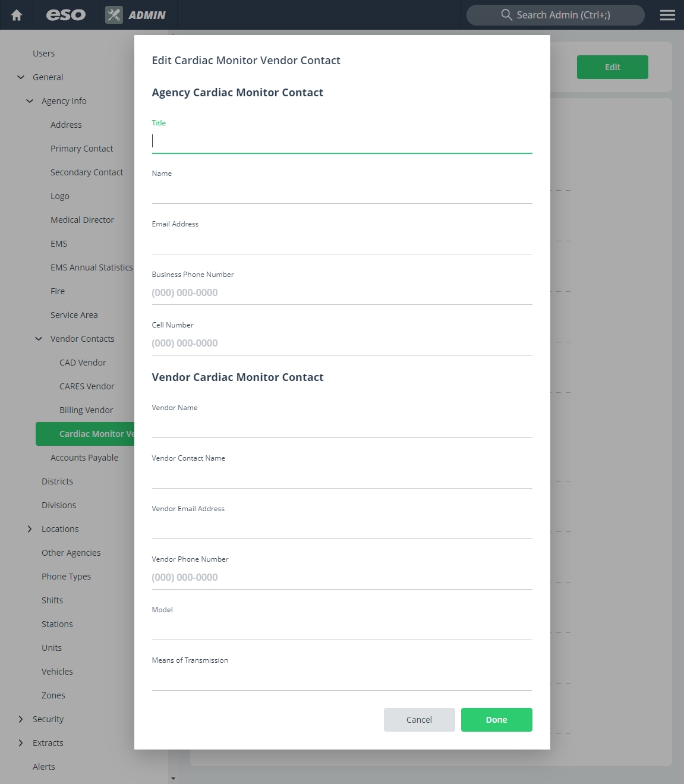The width and height of the screenshot is (684, 784).
Task: Open the Admin tools icon
Action: point(114,15)
